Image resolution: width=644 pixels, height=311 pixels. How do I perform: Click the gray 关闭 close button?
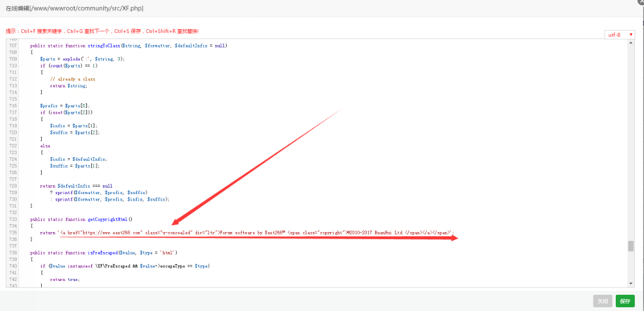[602, 301]
